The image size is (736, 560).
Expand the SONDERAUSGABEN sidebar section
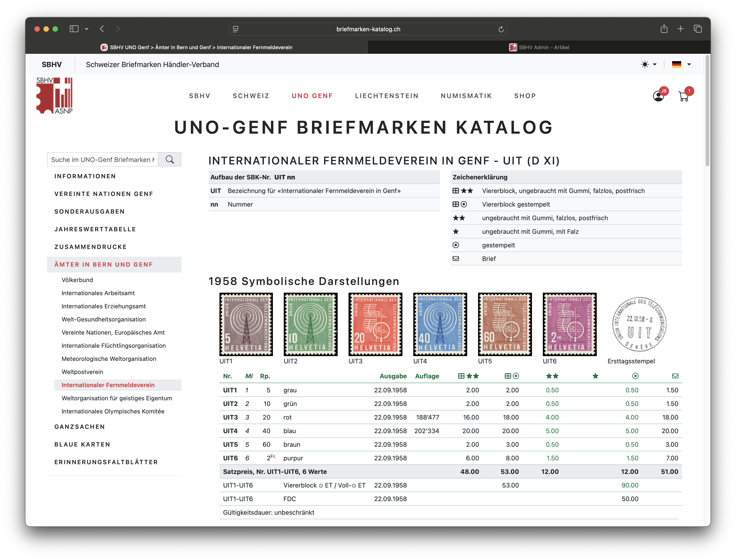[90, 212]
